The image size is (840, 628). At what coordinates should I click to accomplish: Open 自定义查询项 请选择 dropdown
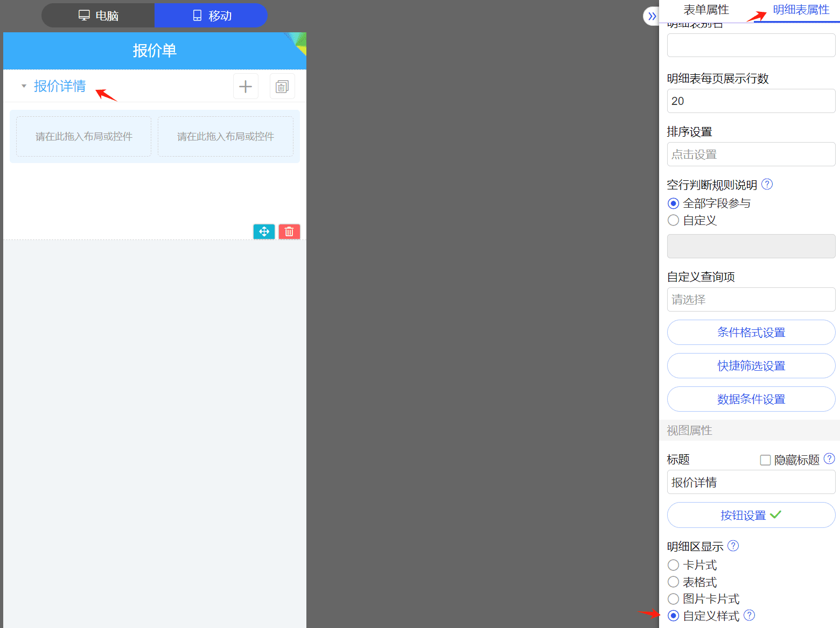[751, 300]
